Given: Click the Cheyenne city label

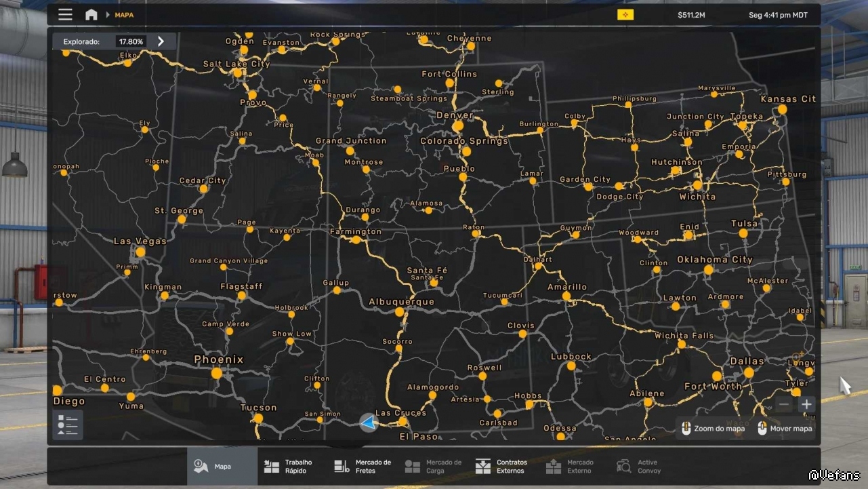Looking at the screenshot, I should tap(469, 39).
